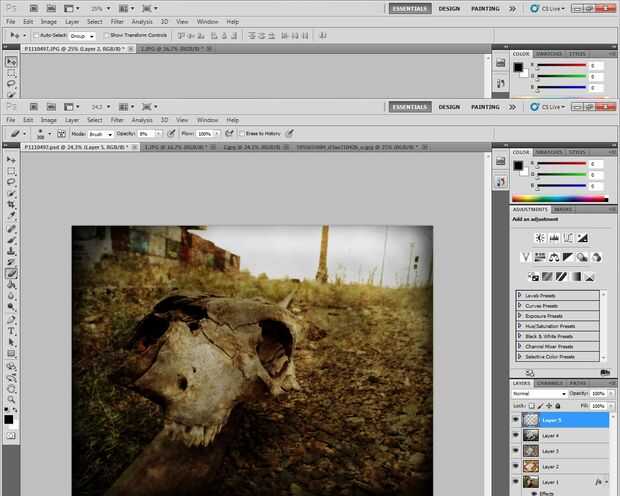Select the highlighted Eraser tool
Viewport: 620px width, 496px height.
[11, 273]
